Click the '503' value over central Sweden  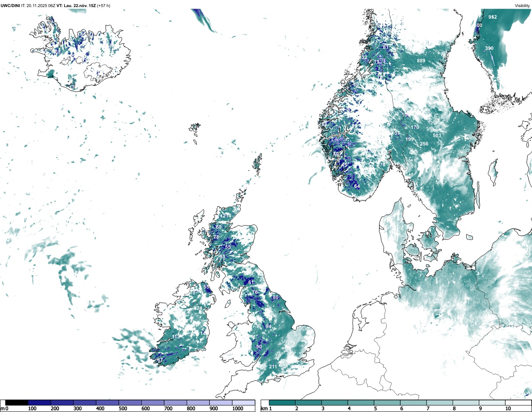point(437,136)
